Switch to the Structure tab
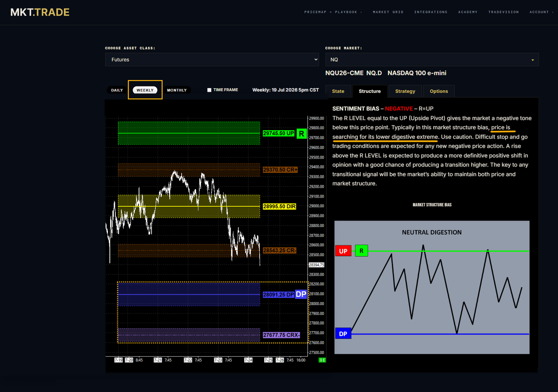 [370, 91]
